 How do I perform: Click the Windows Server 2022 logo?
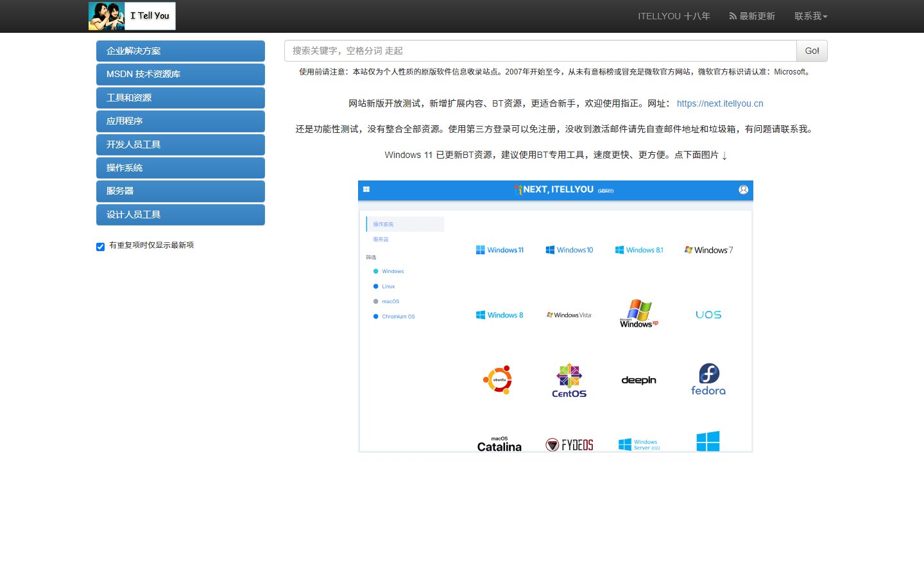pos(639,444)
